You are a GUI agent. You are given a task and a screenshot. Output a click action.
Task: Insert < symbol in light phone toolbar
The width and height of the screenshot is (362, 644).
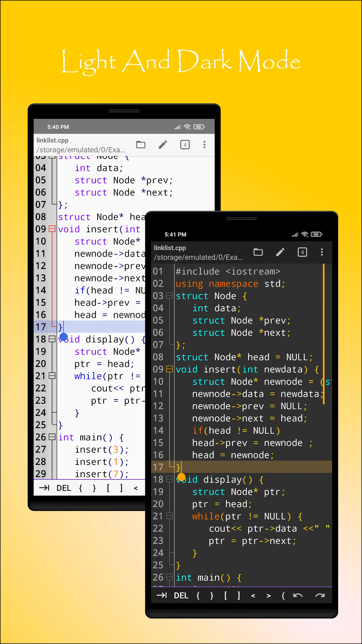click(x=136, y=488)
